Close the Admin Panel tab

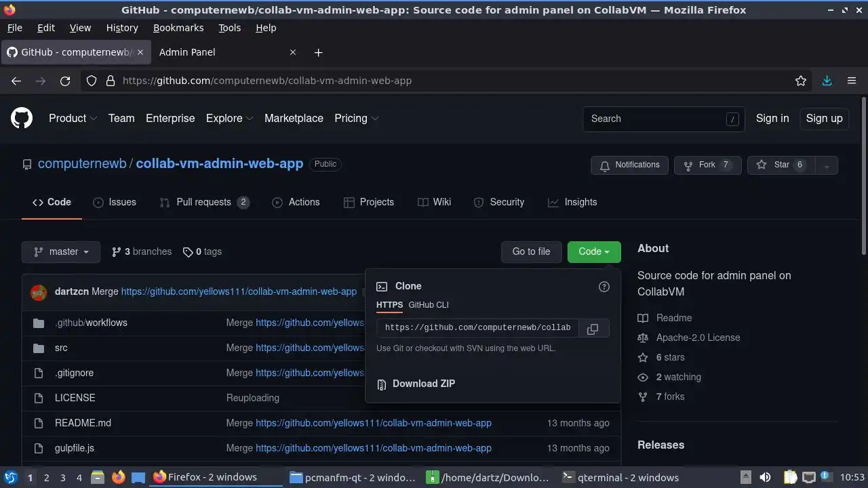(x=293, y=52)
